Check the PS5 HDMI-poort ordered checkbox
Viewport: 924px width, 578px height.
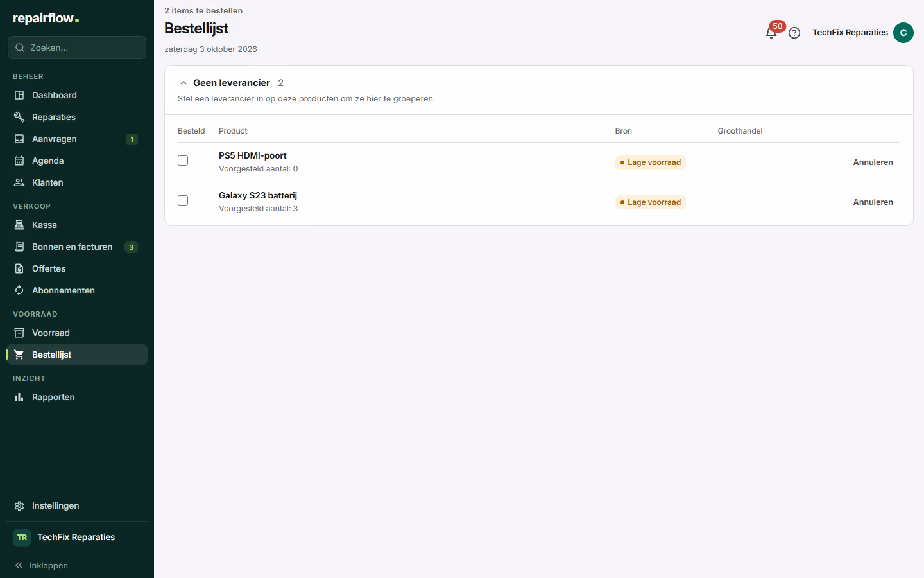183,161
